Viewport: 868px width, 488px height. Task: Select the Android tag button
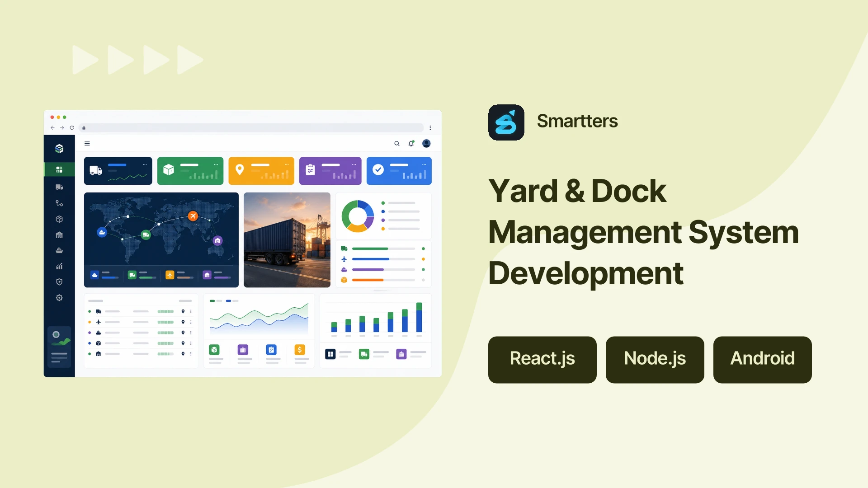click(x=762, y=360)
